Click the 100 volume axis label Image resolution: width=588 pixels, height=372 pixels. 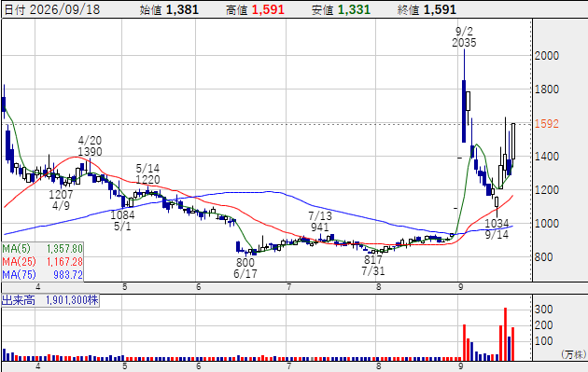coord(544,341)
